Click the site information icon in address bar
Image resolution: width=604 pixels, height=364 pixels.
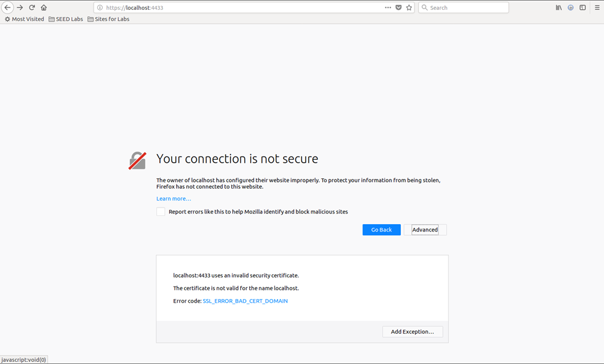pos(98,7)
